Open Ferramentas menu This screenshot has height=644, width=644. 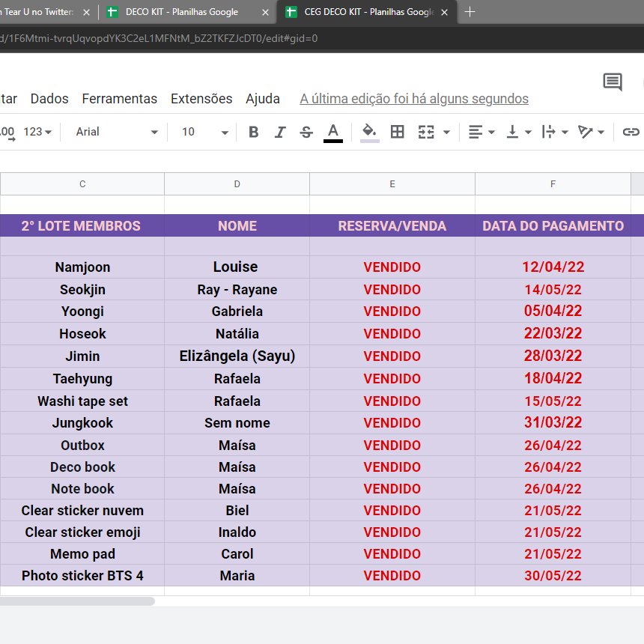[120, 99]
